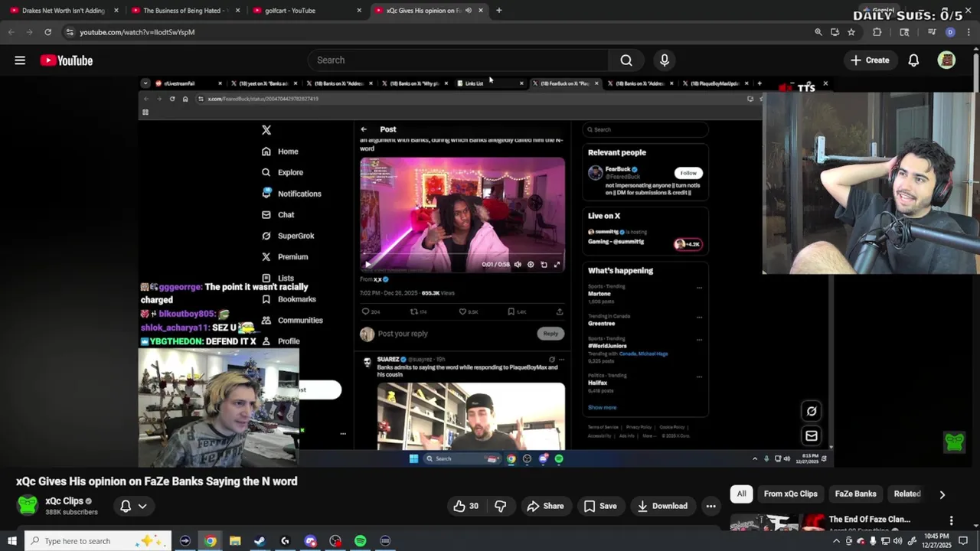Viewport: 980px width, 551px height.
Task: Download the video
Action: click(662, 506)
